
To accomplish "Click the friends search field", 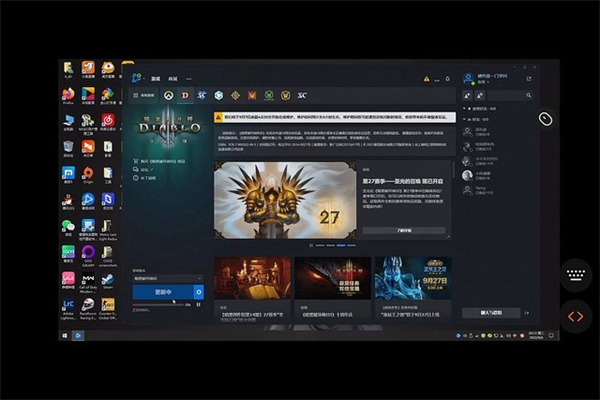I will coord(504,96).
